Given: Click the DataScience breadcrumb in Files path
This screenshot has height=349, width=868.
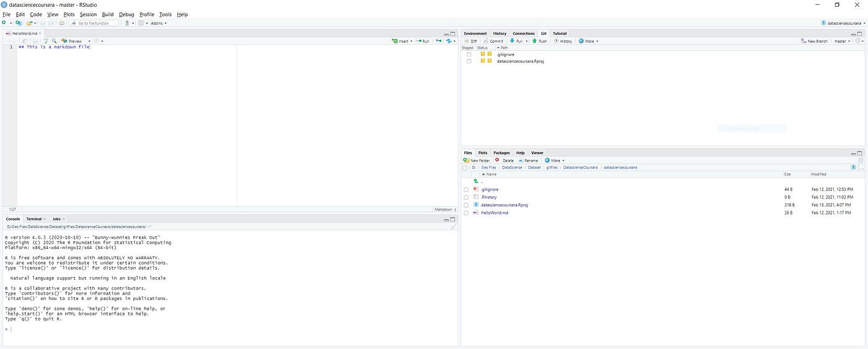Looking at the screenshot, I should (x=512, y=167).
